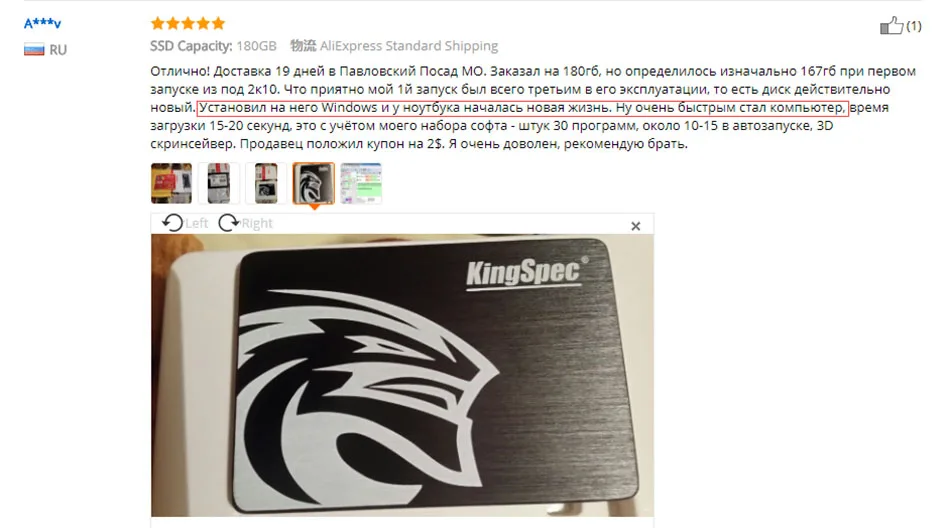Click the SSD Capacity 180GB label
950x528 pixels.
point(213,46)
